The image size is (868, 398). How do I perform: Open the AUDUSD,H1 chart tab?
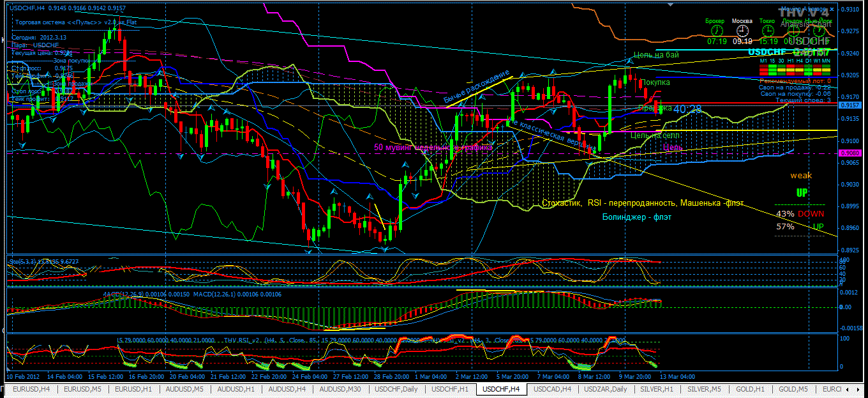[x=236, y=388]
